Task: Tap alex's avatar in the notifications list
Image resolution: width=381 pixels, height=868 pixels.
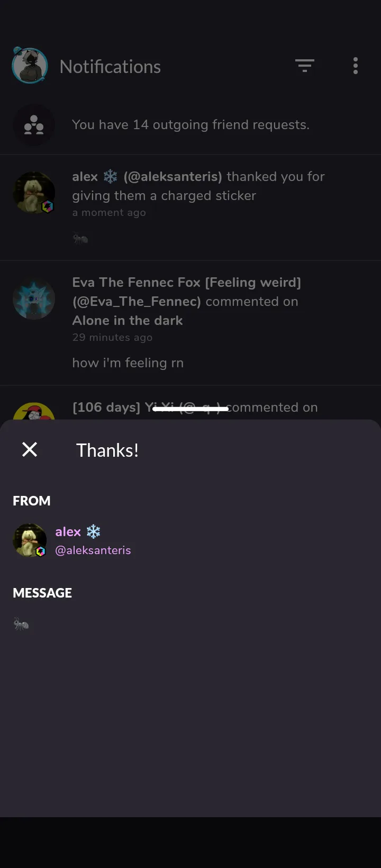Action: click(x=34, y=193)
